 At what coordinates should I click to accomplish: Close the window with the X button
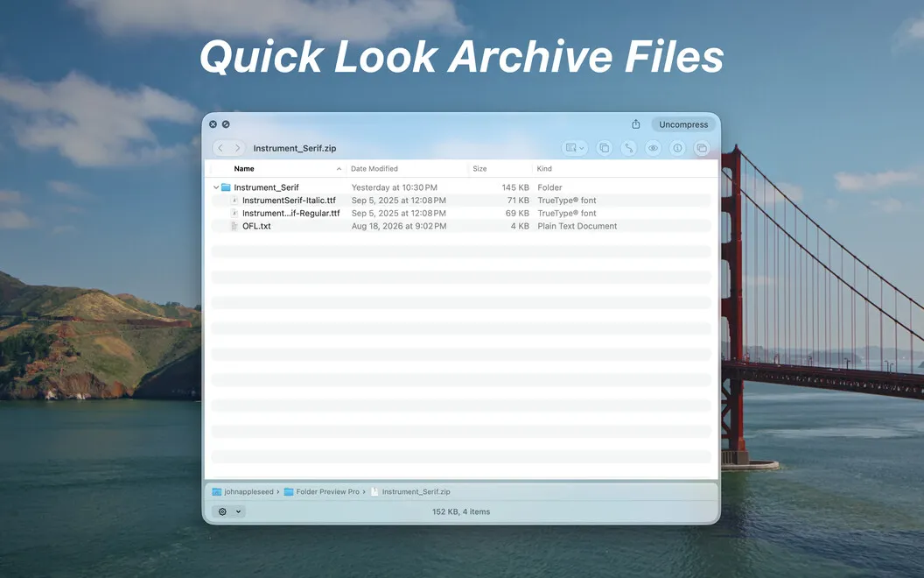pos(213,124)
